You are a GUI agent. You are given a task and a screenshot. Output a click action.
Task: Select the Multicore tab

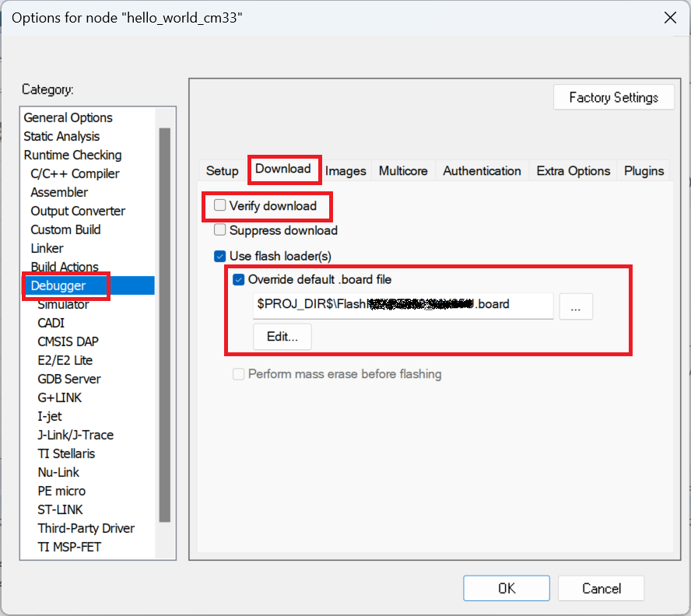tap(403, 171)
